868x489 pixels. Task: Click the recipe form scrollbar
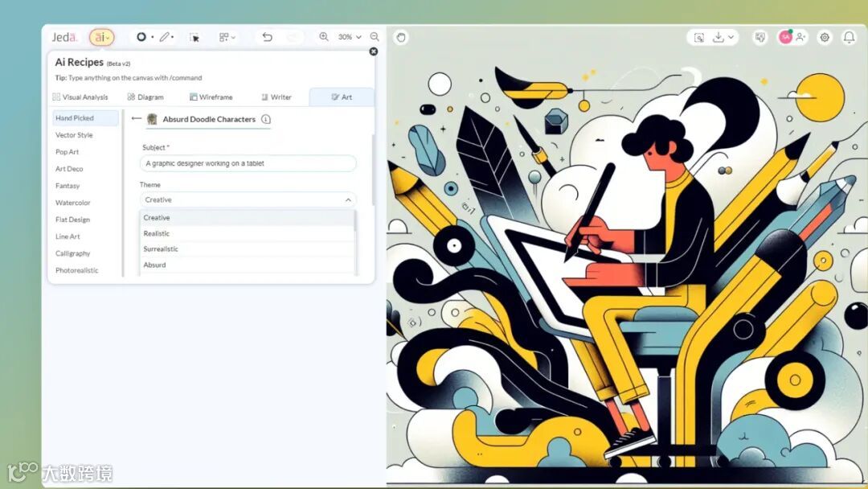[x=373, y=169]
